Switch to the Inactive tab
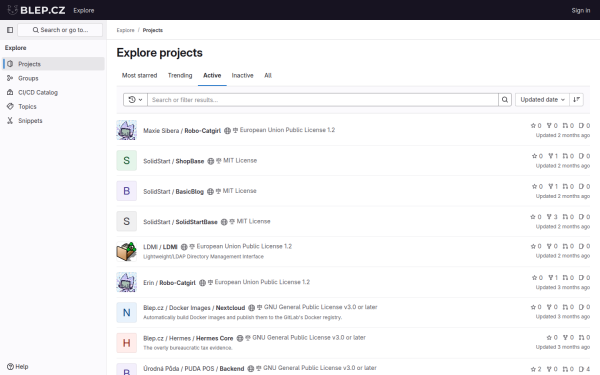The image size is (600, 375). pyautogui.click(x=242, y=75)
